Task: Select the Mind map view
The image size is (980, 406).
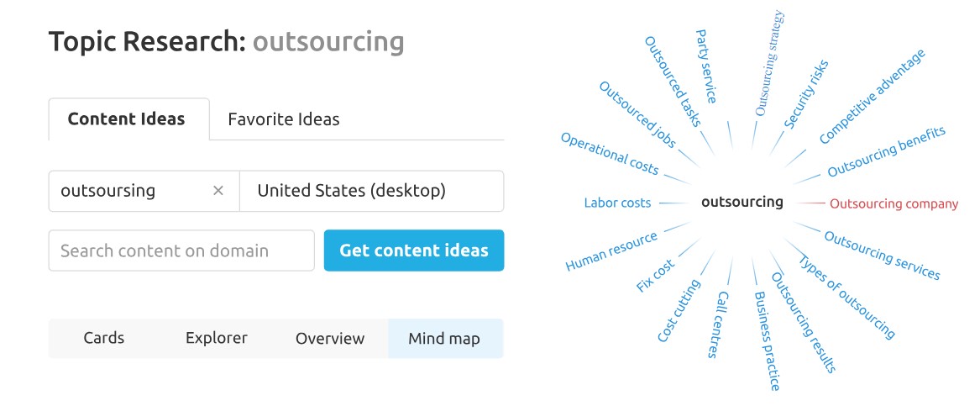Action: click(445, 339)
